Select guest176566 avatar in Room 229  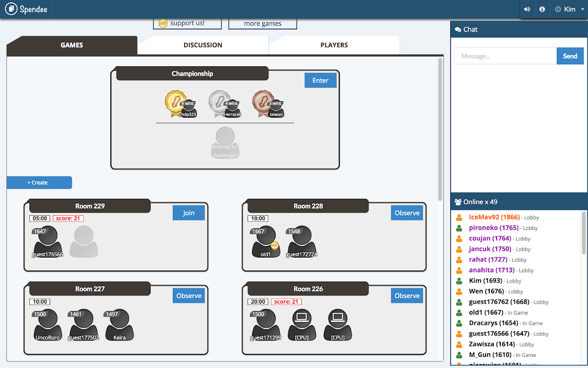pyautogui.click(x=48, y=241)
